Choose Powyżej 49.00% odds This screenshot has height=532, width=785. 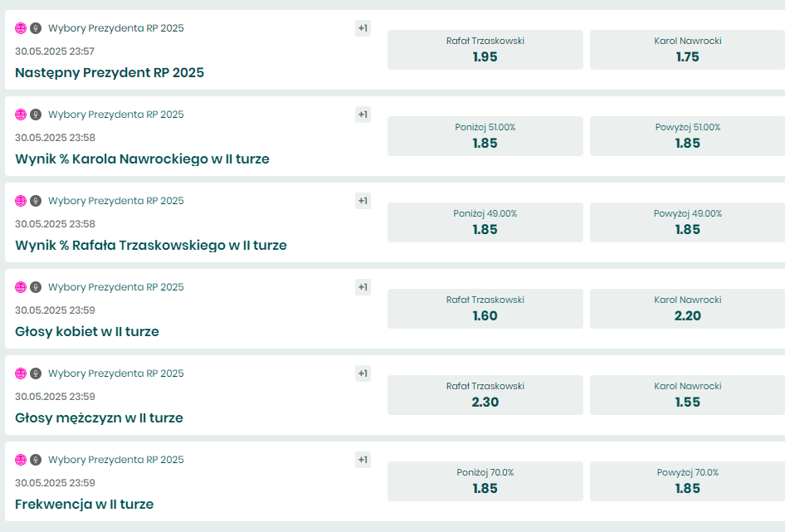click(687, 222)
